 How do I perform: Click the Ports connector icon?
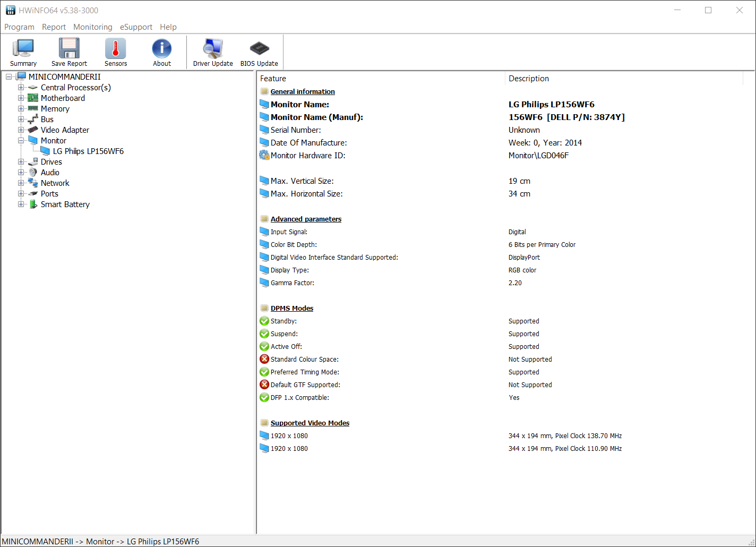coord(33,194)
